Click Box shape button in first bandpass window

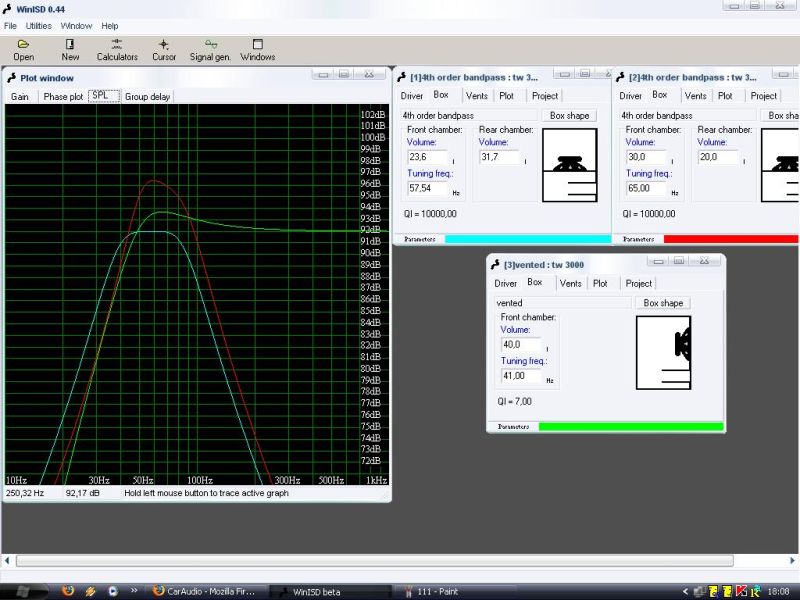(569, 116)
